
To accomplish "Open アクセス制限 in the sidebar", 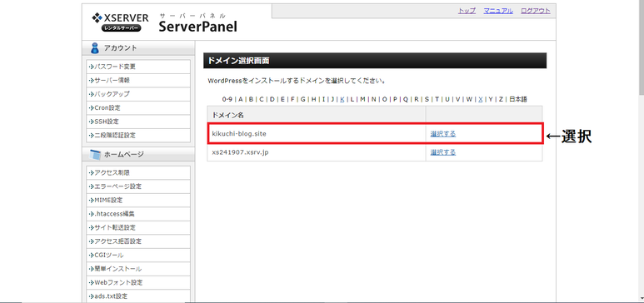I will [x=138, y=173].
